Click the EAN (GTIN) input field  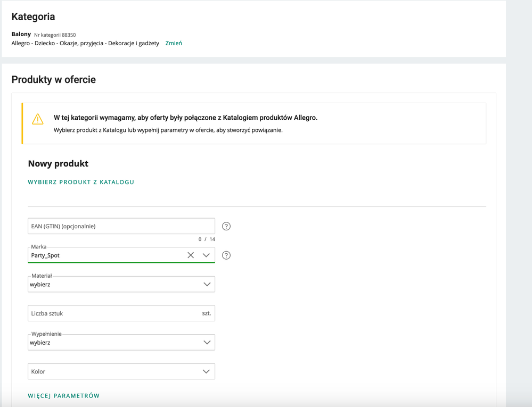121,226
